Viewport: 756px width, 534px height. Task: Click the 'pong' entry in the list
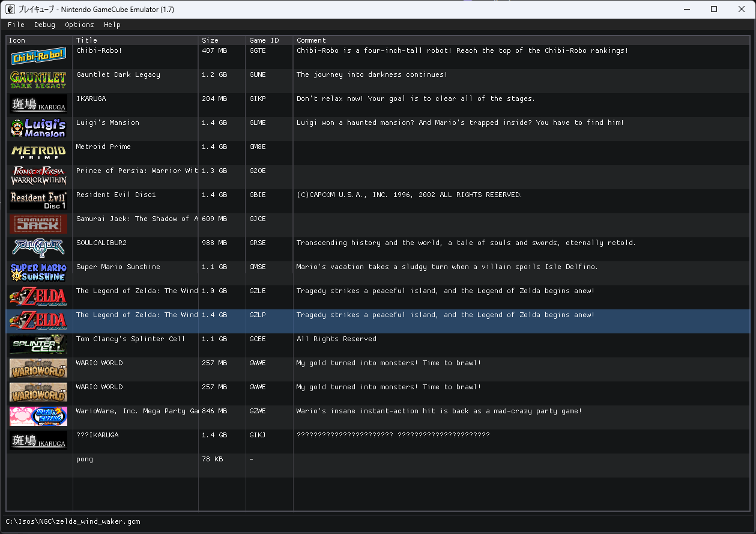(x=85, y=459)
